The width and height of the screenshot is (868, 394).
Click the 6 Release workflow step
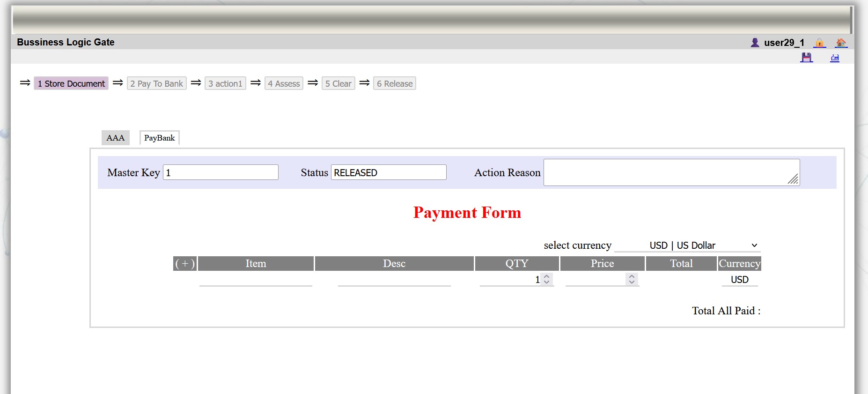pos(394,83)
